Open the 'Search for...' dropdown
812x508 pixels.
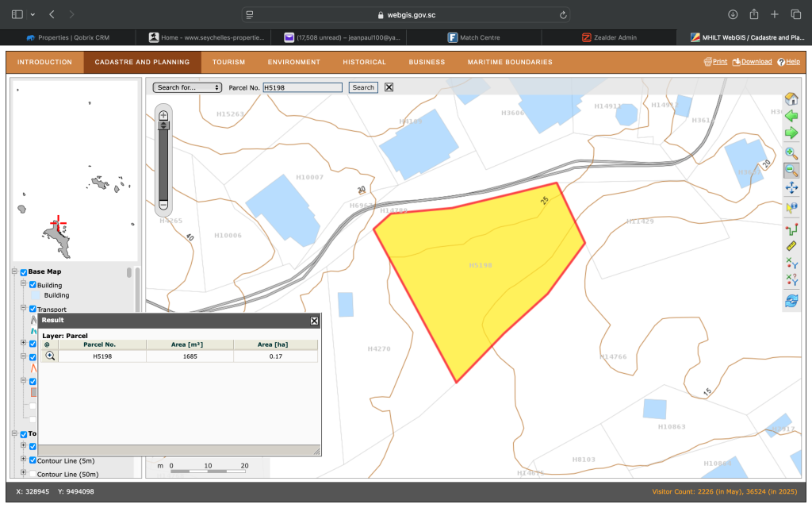click(x=187, y=87)
